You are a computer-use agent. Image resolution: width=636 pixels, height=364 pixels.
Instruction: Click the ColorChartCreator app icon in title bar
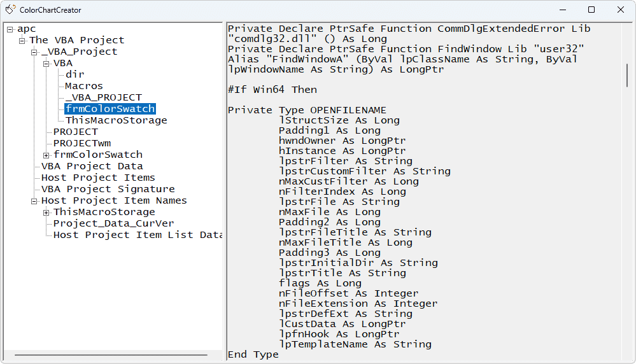click(x=10, y=10)
